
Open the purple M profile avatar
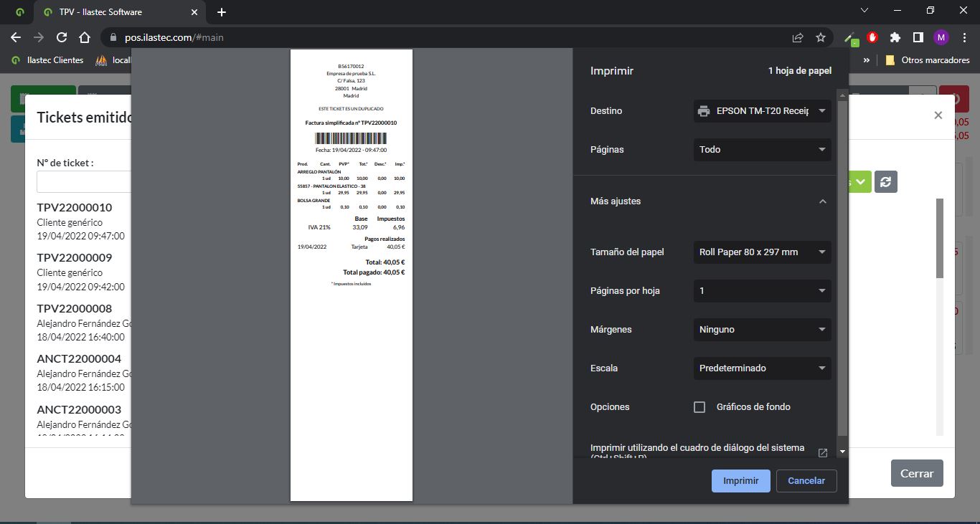click(x=941, y=37)
